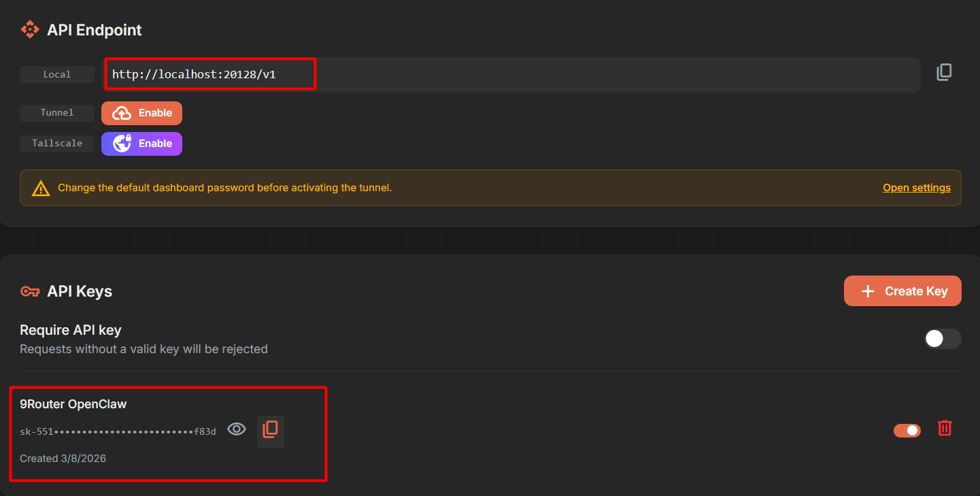Copy the 9Router OpenClaw API key
Screen dimensions: 980x496
point(271,429)
